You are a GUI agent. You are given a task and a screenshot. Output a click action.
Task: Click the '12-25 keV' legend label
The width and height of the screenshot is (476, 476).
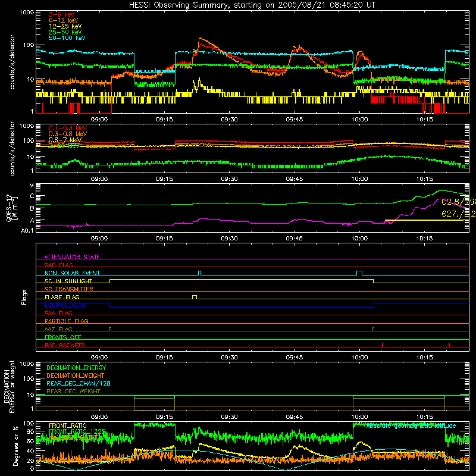[65, 26]
